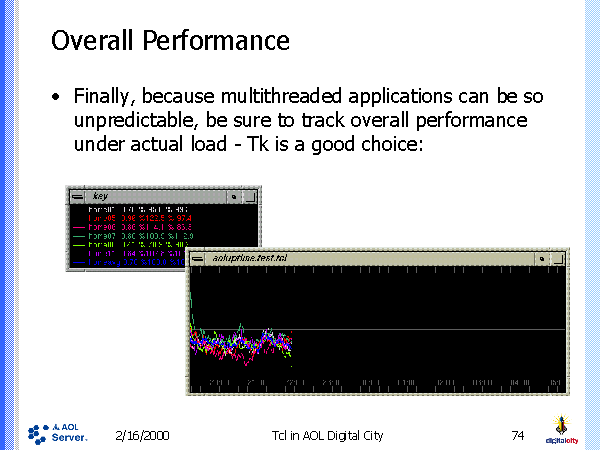Click the blue line swatch beside homeavg

point(79,262)
